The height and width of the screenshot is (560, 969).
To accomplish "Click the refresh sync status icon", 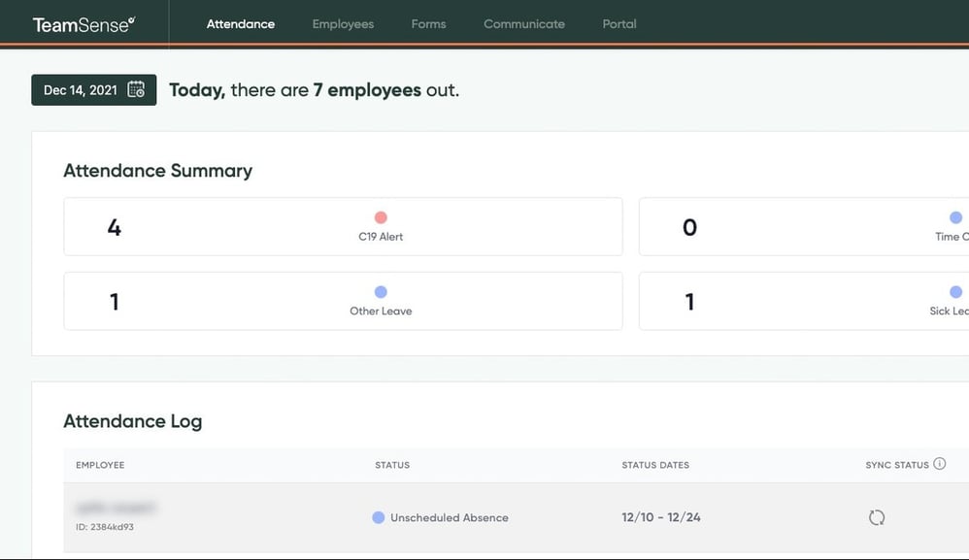I will 877,517.
